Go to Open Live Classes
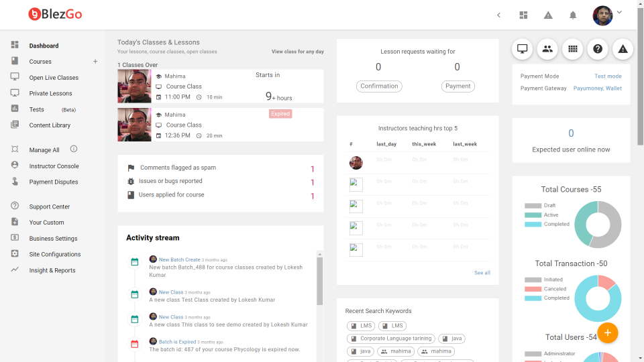The image size is (644, 362). (x=54, y=78)
